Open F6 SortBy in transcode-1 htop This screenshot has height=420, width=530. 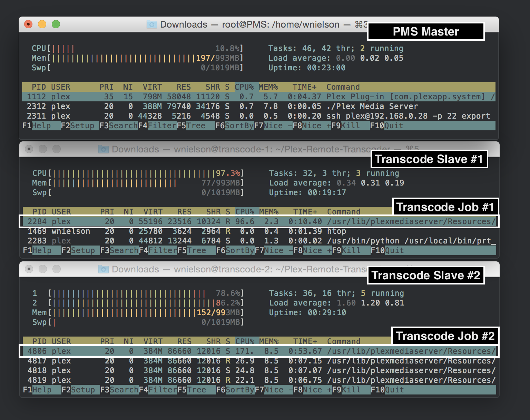pos(239,250)
